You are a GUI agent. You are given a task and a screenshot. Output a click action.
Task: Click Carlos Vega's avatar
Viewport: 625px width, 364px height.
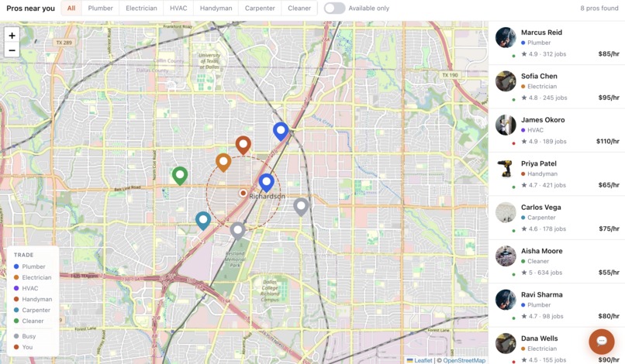point(506,213)
